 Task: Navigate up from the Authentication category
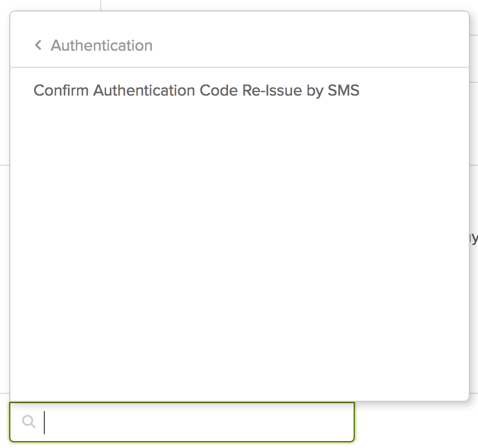[x=38, y=45]
